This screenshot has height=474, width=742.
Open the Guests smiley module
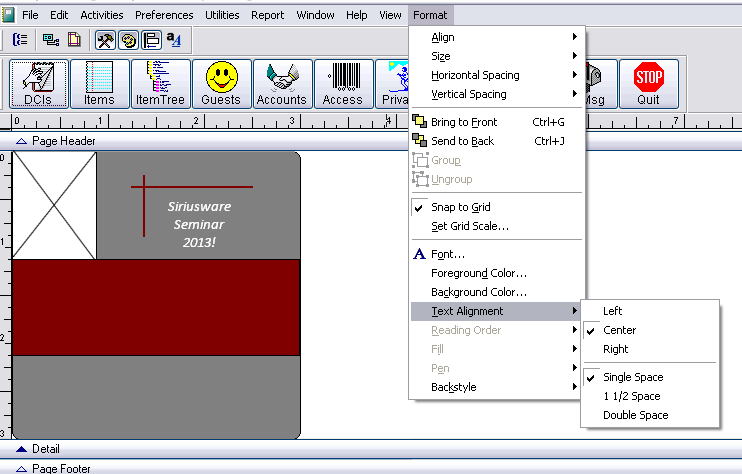click(x=221, y=84)
